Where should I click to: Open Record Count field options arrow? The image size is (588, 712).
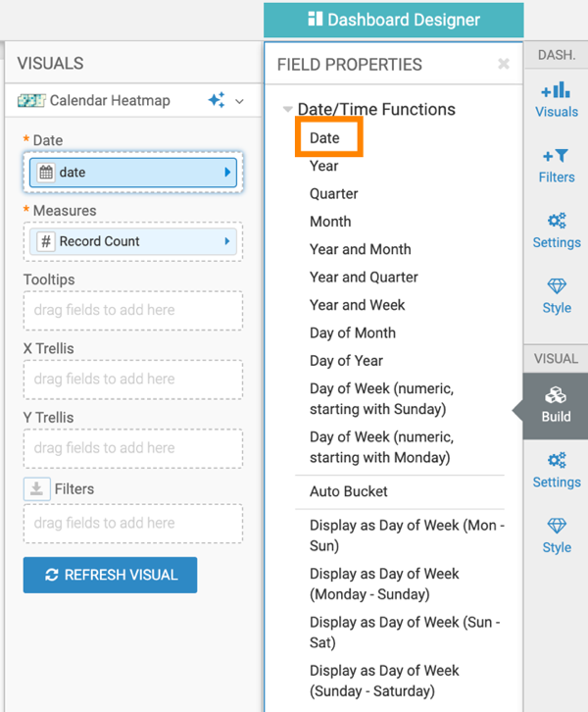click(228, 241)
